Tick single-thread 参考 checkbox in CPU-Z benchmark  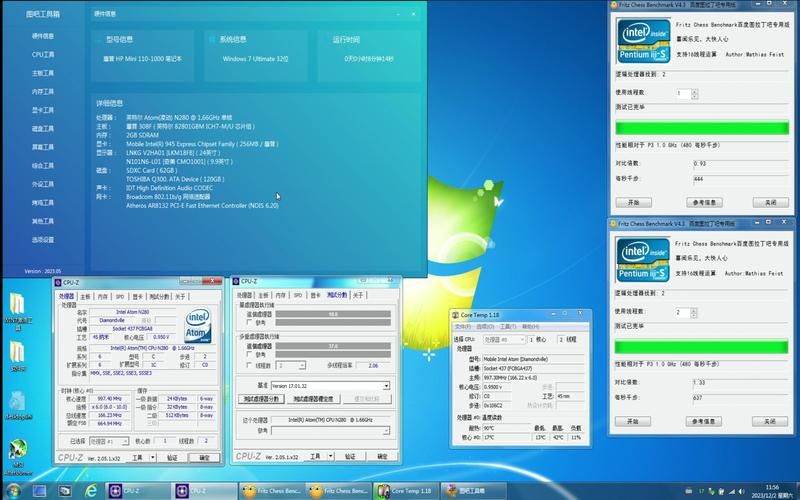click(249, 323)
